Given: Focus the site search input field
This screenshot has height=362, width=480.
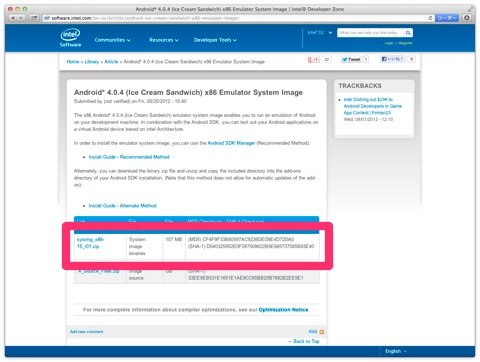Looking at the screenshot, I should 370,33.
